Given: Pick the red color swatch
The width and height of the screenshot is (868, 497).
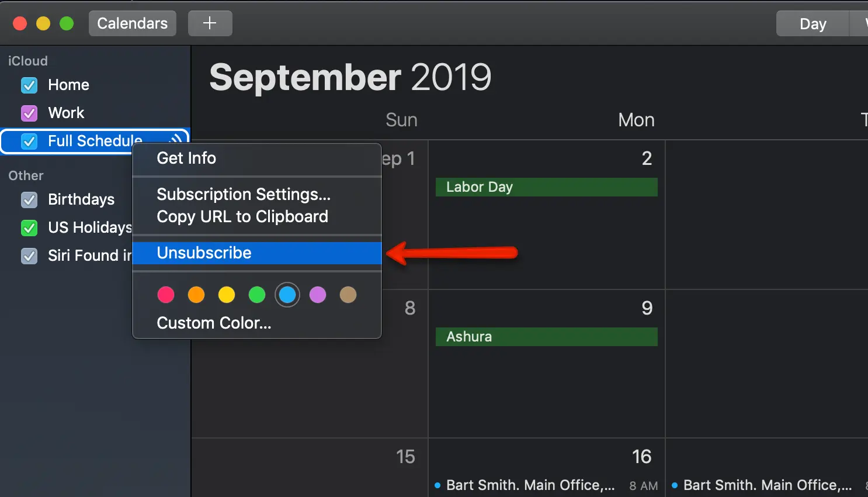Looking at the screenshot, I should tap(166, 295).
